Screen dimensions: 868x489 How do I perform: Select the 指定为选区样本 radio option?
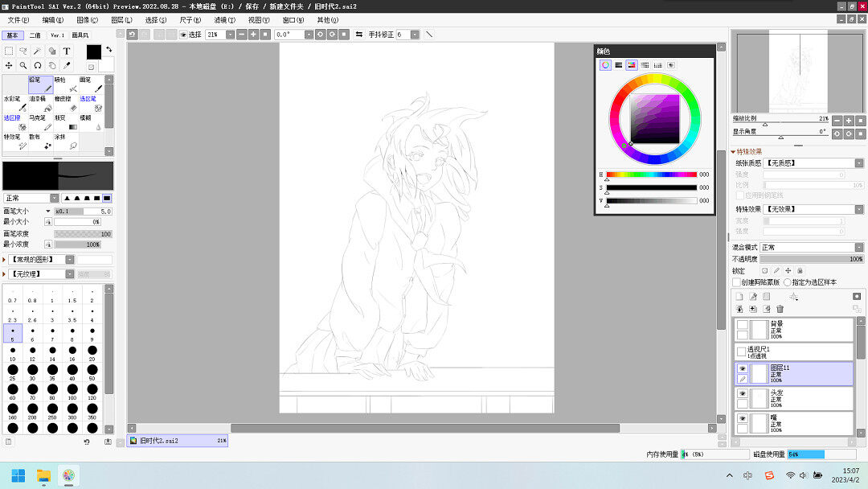point(788,282)
